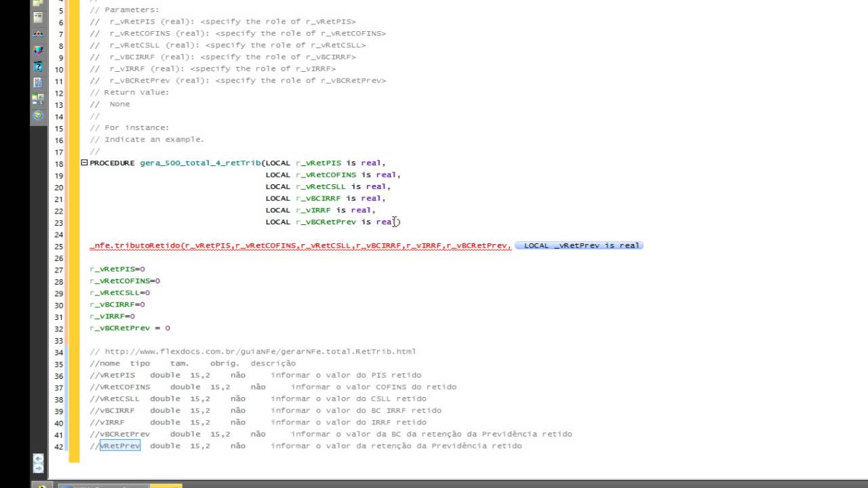Click the line r_vRetCSLL=0
The image size is (868, 488).
(120, 293)
